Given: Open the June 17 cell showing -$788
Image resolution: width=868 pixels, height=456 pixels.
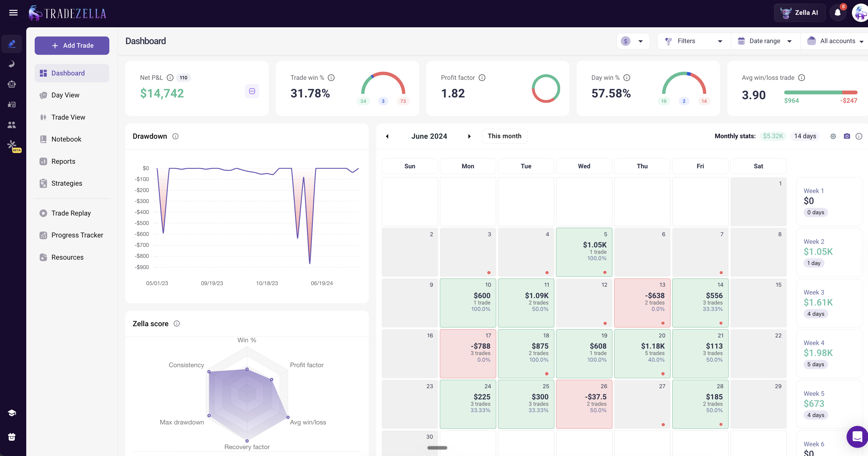Looking at the screenshot, I should tap(468, 353).
